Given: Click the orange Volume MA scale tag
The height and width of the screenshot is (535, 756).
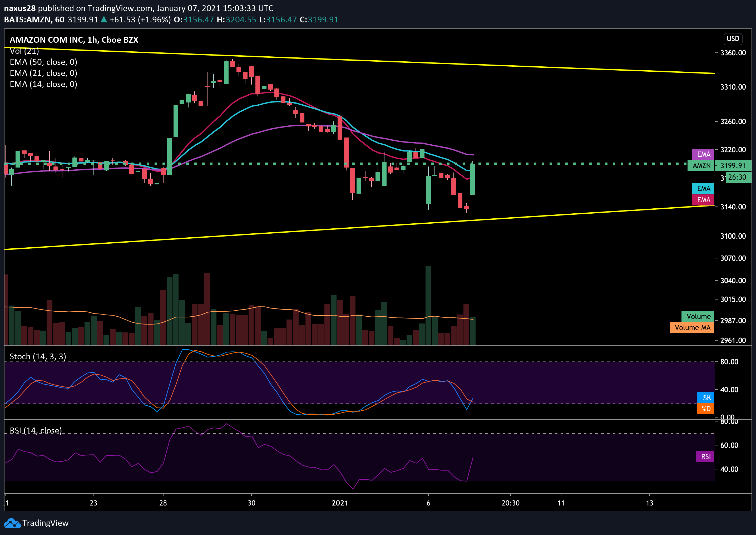Looking at the screenshot, I should (x=692, y=328).
